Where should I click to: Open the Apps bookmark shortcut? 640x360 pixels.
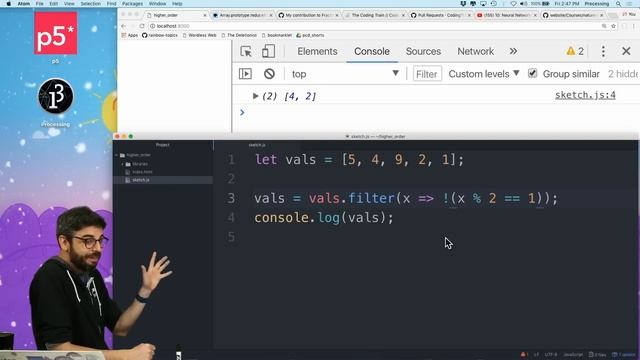(129, 36)
